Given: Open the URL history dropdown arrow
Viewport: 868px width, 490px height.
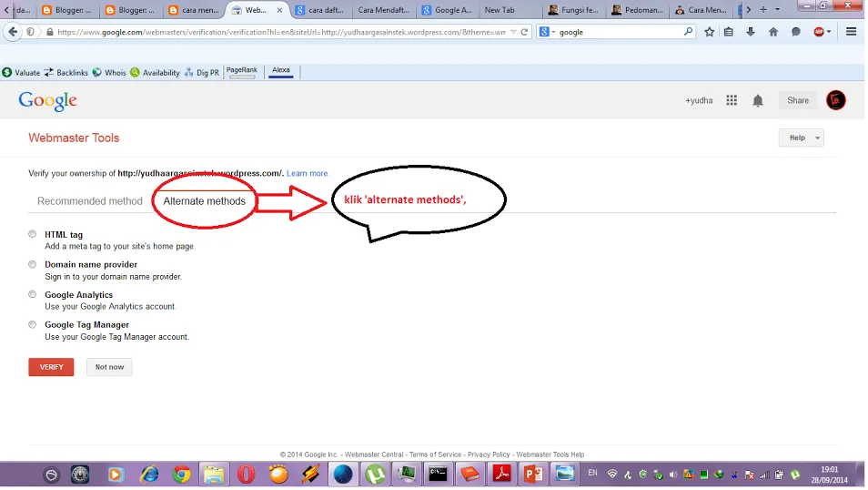Looking at the screenshot, I should [513, 32].
